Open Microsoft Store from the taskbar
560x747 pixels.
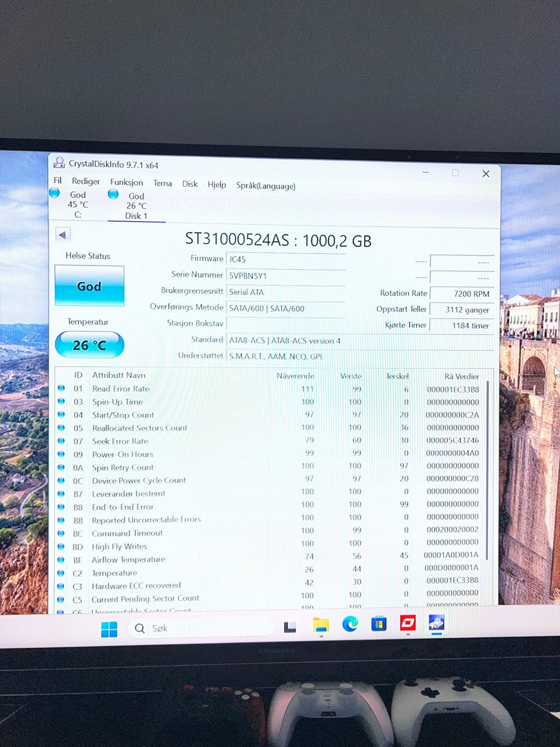click(379, 624)
